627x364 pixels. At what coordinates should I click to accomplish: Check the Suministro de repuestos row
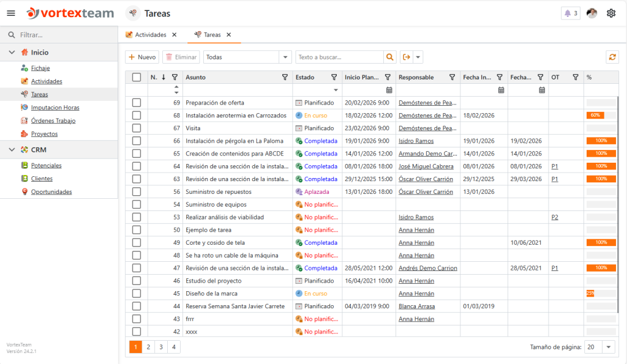point(137,192)
